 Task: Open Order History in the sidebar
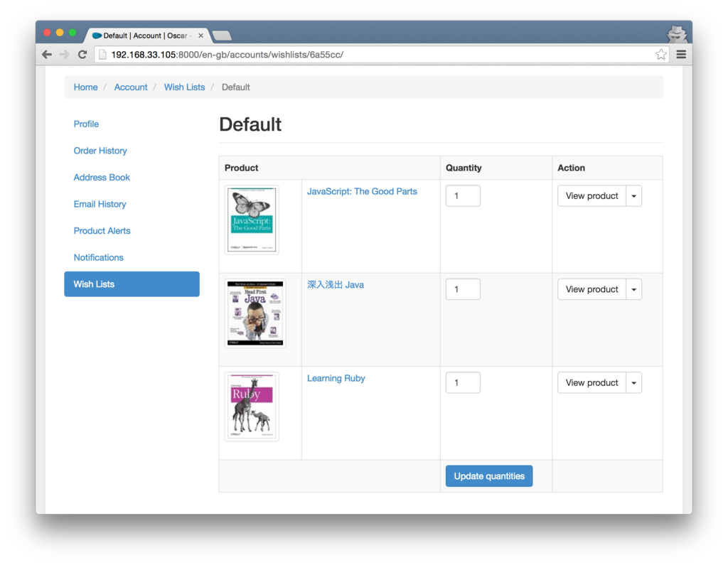[x=100, y=151]
